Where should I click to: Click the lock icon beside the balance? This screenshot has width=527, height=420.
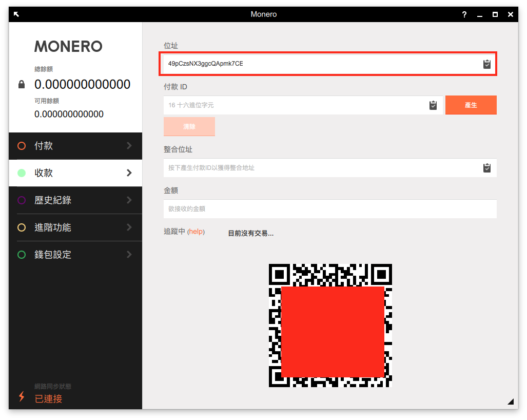click(22, 84)
